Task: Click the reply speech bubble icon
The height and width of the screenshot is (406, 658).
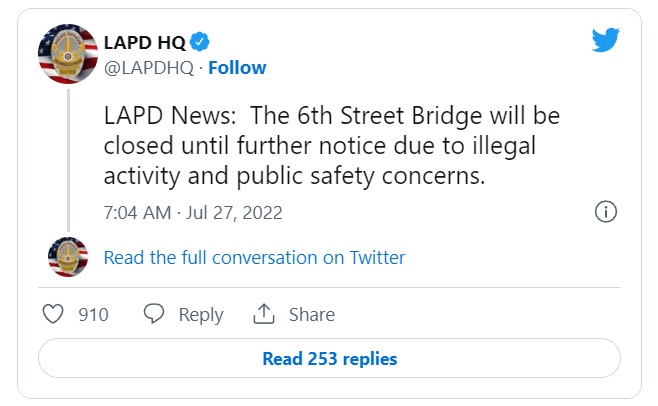Action: tap(154, 314)
